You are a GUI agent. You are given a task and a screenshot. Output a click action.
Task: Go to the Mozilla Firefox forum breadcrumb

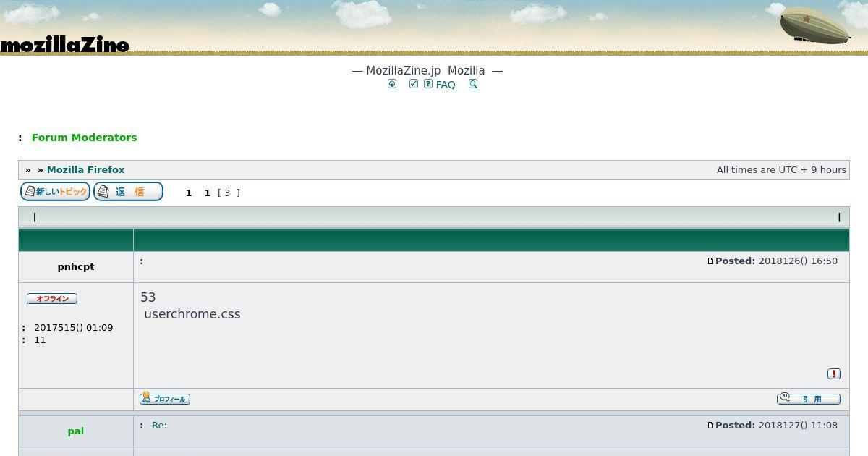click(86, 169)
